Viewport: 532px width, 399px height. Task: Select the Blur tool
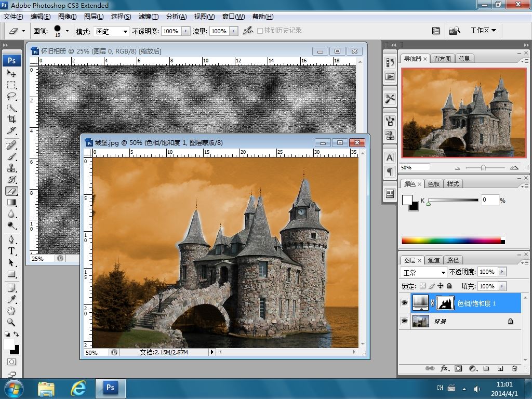pos(11,214)
